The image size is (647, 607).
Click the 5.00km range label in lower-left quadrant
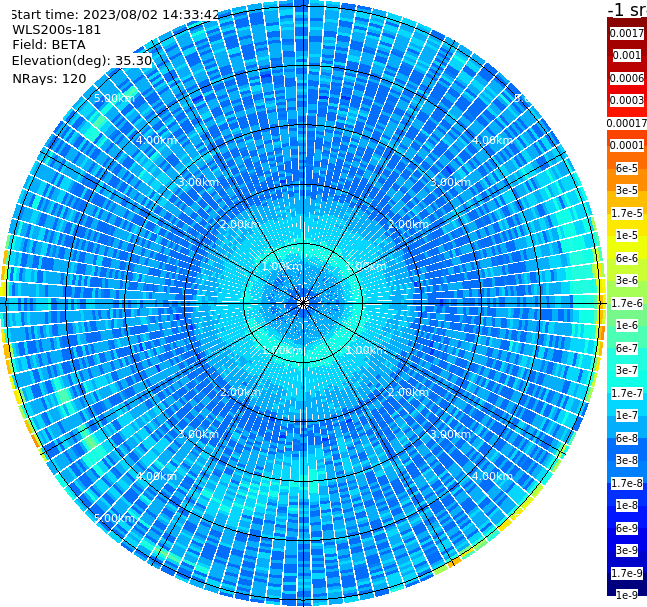tap(114, 518)
